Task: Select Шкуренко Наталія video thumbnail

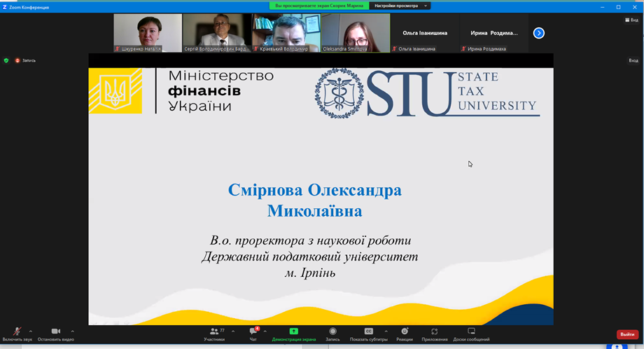Action: coord(148,33)
